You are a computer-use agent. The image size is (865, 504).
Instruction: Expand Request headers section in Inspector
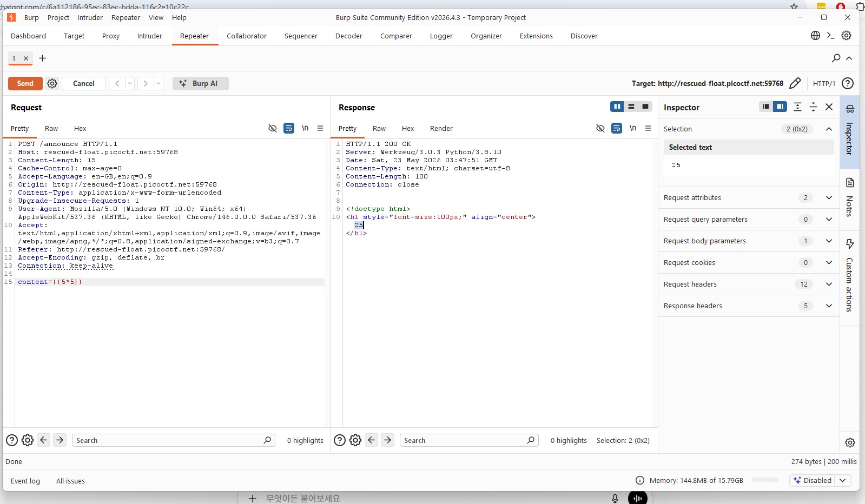tap(749, 284)
